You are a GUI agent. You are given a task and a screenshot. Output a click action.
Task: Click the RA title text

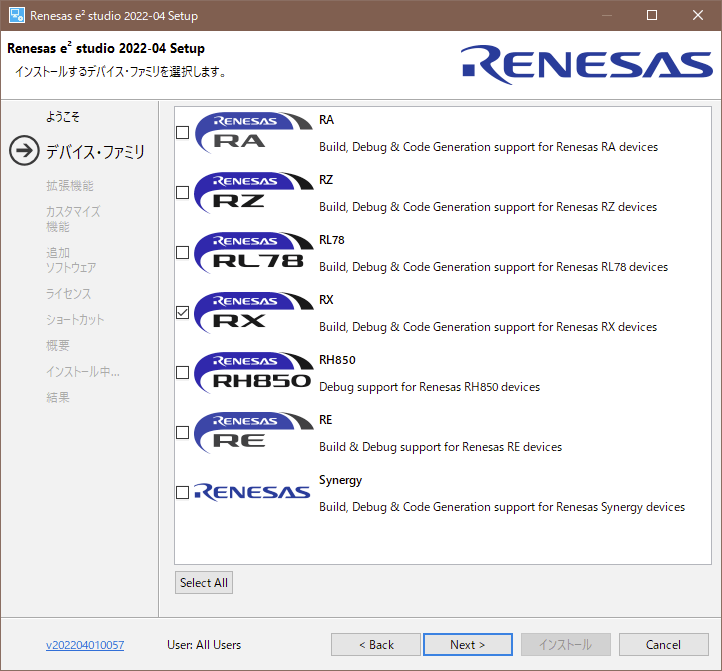pyautogui.click(x=326, y=120)
